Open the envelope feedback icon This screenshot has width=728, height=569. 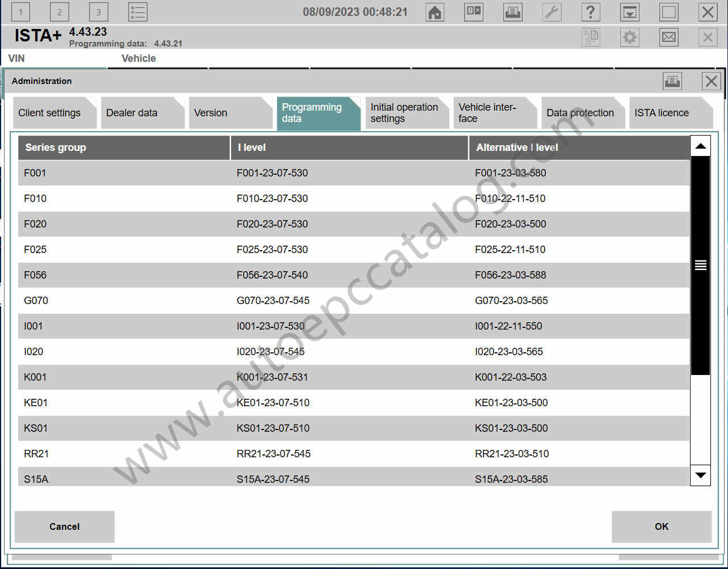(669, 37)
